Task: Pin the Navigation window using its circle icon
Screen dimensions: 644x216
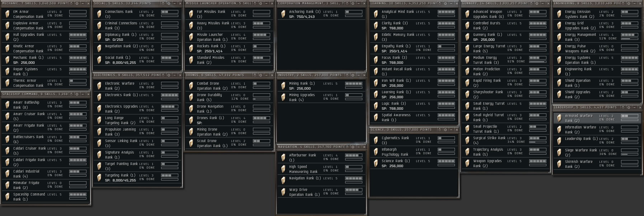Action: click(353, 147)
